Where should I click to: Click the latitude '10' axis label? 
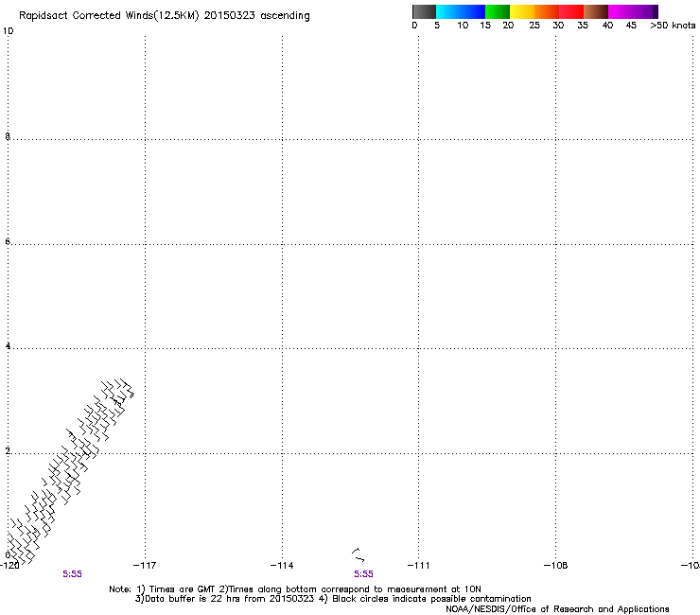pos(8,31)
